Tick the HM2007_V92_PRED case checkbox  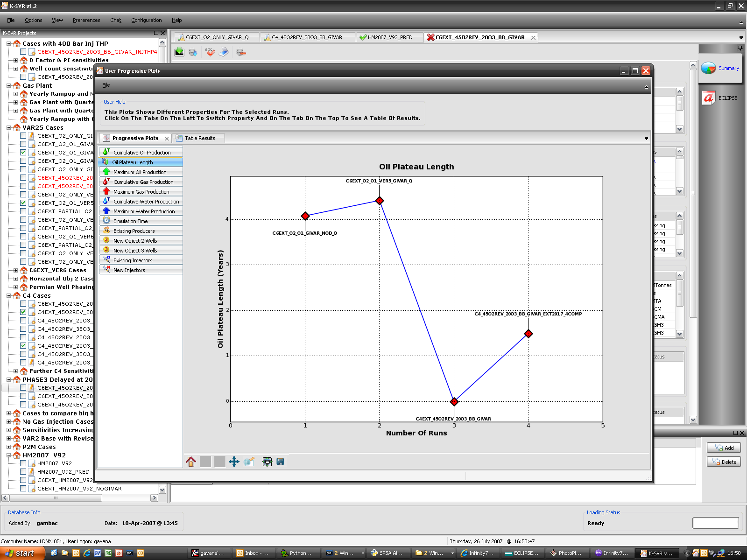(x=23, y=471)
